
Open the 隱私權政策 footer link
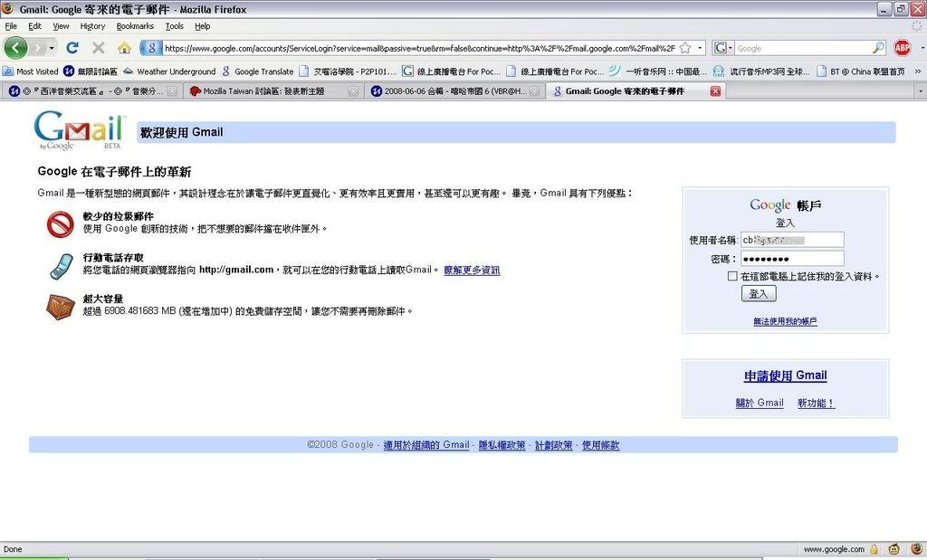point(502,445)
